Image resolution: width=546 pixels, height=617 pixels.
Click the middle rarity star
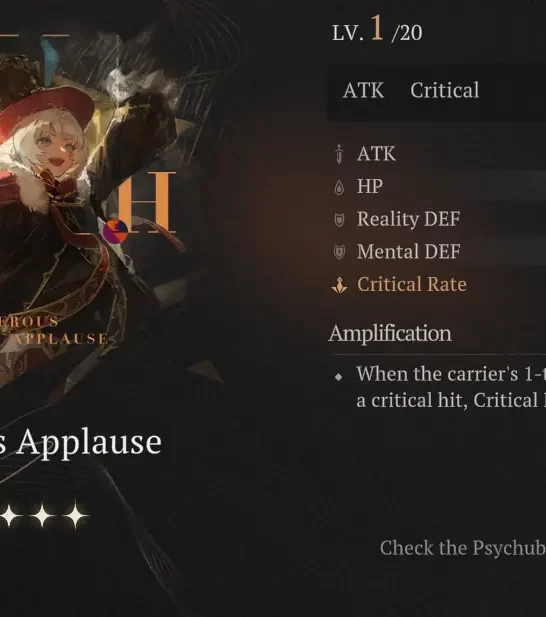[42, 515]
